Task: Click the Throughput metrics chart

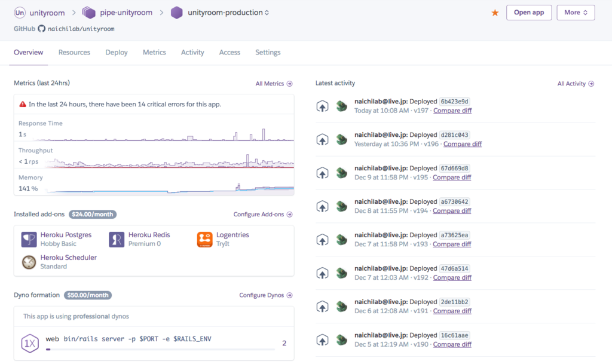Action: [154, 155]
